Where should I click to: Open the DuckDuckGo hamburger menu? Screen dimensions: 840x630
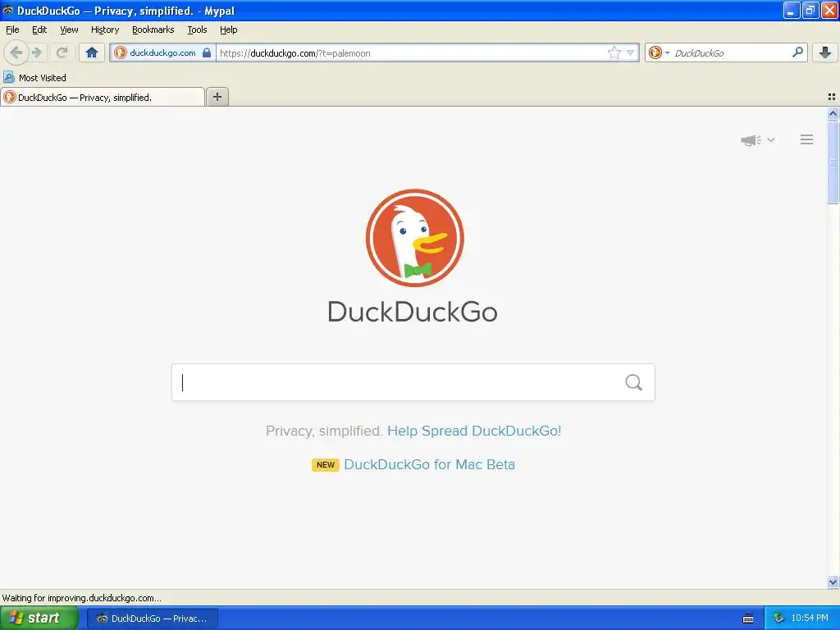807,139
